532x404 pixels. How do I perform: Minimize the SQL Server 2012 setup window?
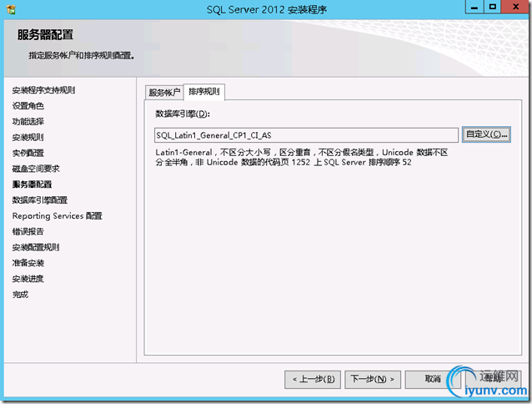point(474,7)
